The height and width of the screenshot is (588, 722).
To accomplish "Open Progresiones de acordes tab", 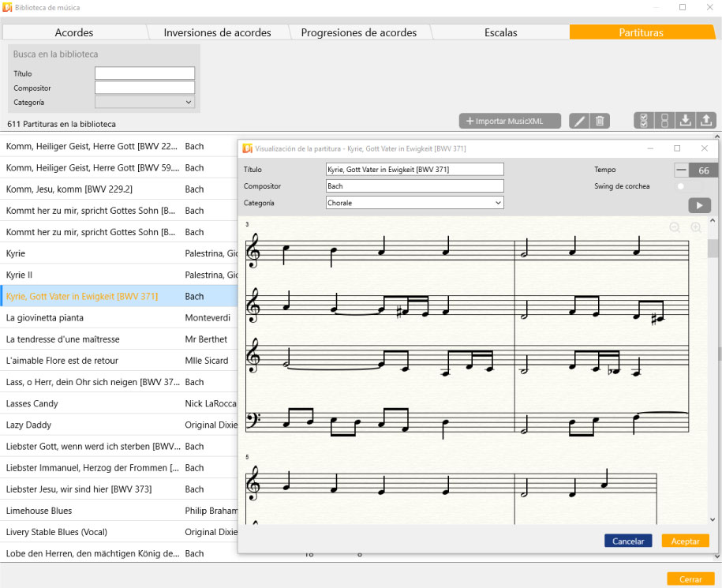I will coord(359,32).
